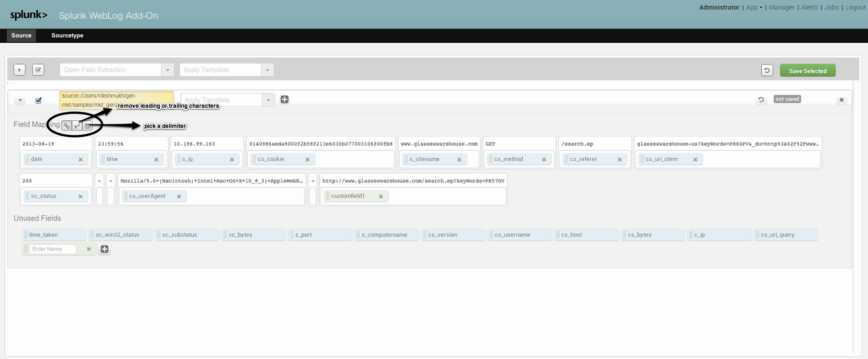Click the table delimiter icon beside Field Mapping
868x359 pixels.
88,126
